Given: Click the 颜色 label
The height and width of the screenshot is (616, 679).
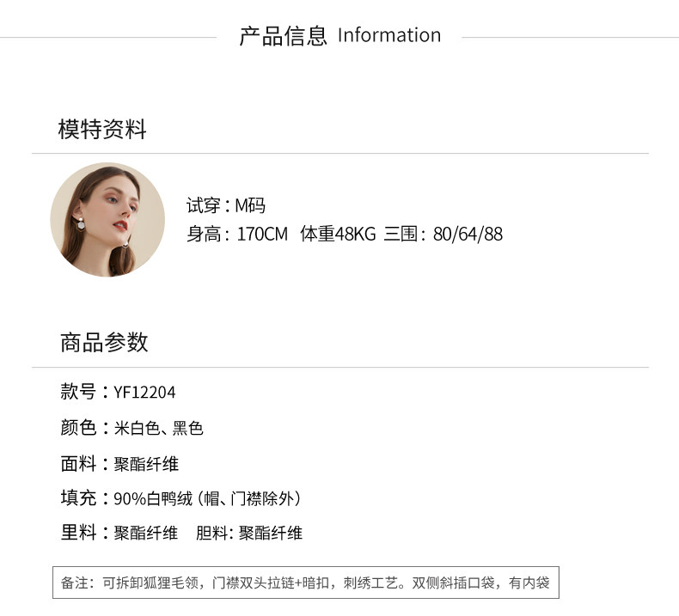Looking at the screenshot, I should [x=78, y=428].
